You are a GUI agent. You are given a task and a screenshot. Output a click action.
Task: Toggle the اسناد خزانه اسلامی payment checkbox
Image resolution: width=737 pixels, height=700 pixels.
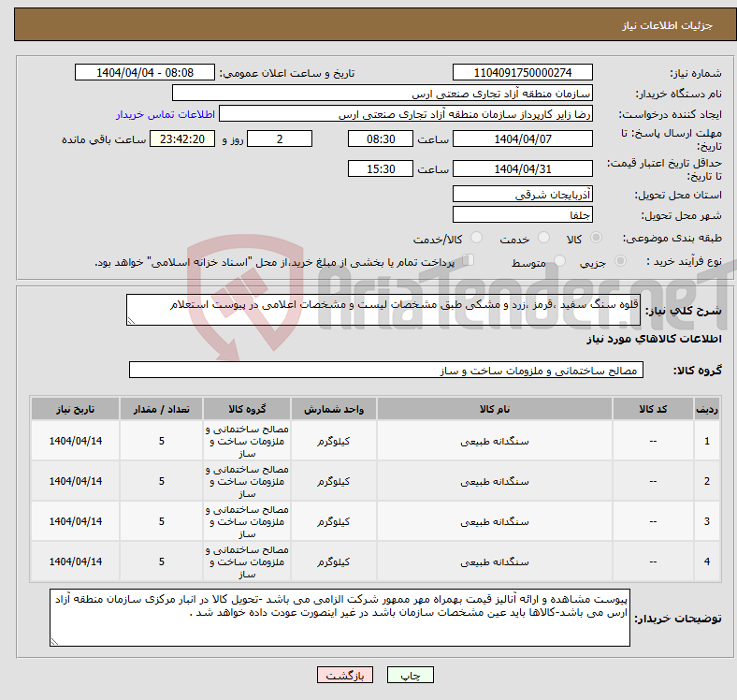point(468,259)
